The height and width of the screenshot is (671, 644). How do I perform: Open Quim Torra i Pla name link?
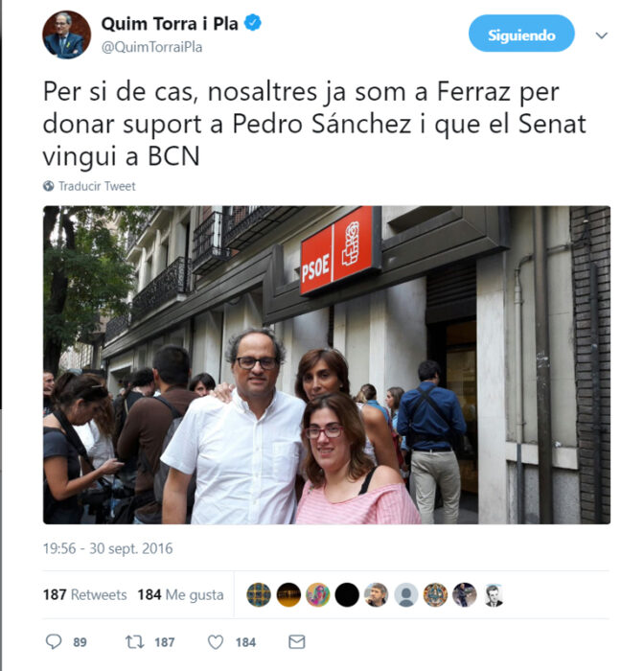[170, 24]
